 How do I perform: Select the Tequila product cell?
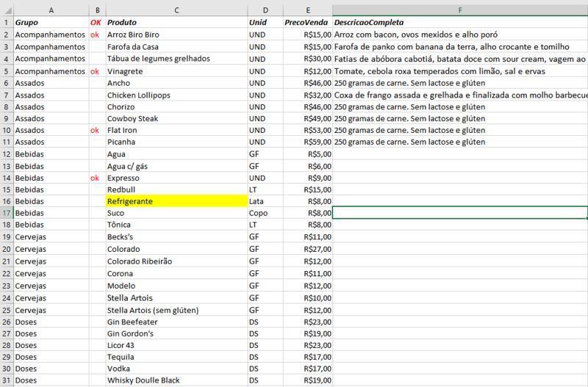[176, 357]
